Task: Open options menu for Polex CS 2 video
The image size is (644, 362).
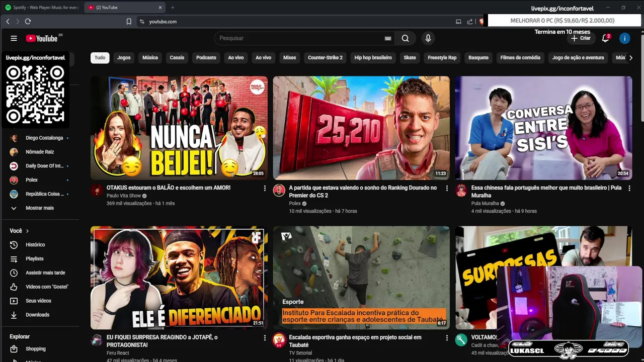Action: point(447,188)
